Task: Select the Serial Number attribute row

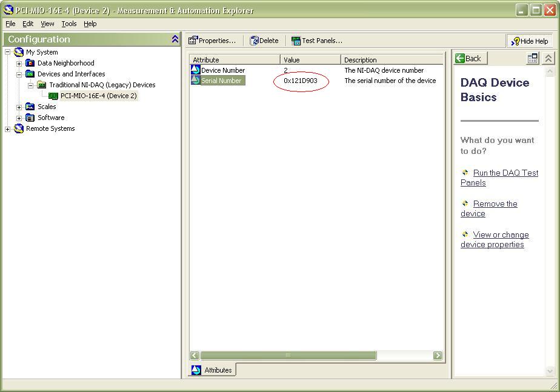Action: [221, 81]
